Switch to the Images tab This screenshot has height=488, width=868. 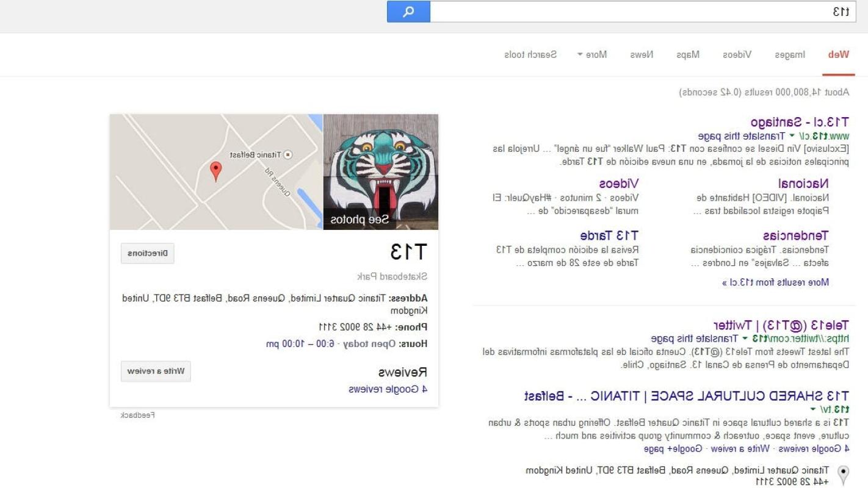tap(790, 55)
